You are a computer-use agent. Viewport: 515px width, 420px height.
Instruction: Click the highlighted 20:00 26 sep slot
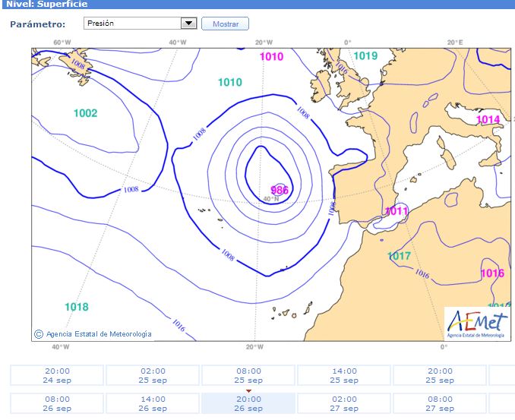(248, 403)
